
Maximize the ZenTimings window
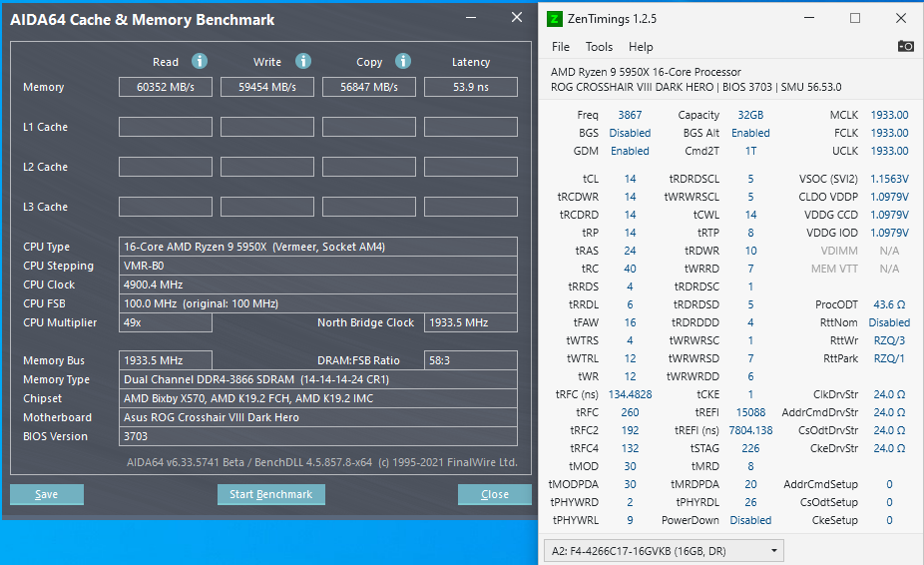855,18
